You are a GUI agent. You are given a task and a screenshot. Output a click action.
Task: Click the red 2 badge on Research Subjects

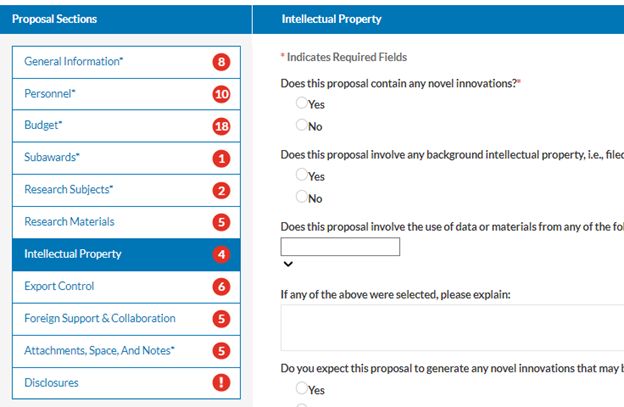[221, 190]
